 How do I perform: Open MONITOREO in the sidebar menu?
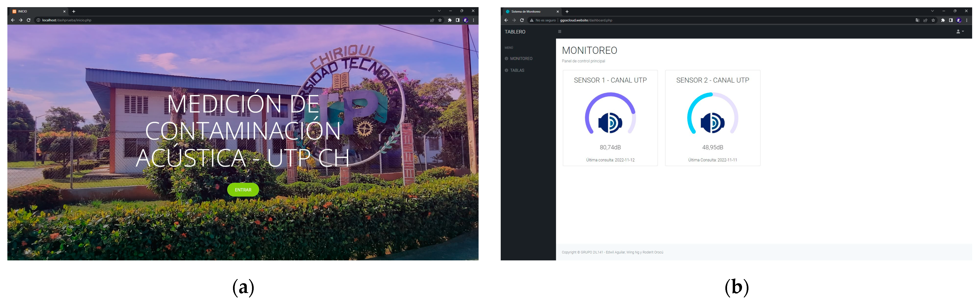(x=521, y=59)
